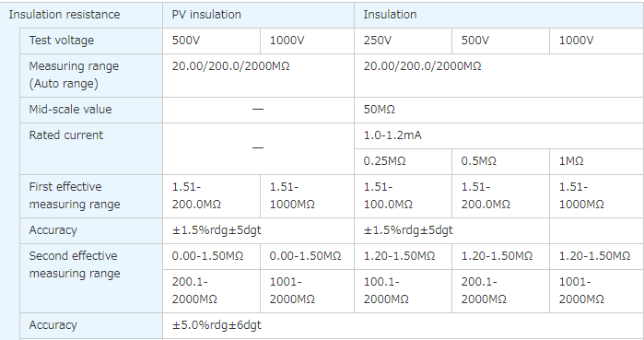Image resolution: width=644 pixels, height=340 pixels.
Task: Click the 1.0-1.2mA rated current cell
Action: coord(499,135)
